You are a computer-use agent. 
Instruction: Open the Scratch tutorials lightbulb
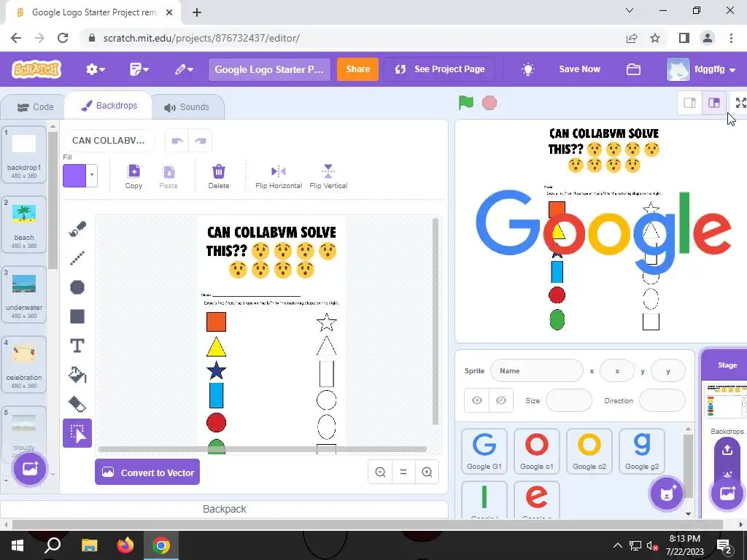coord(528,69)
